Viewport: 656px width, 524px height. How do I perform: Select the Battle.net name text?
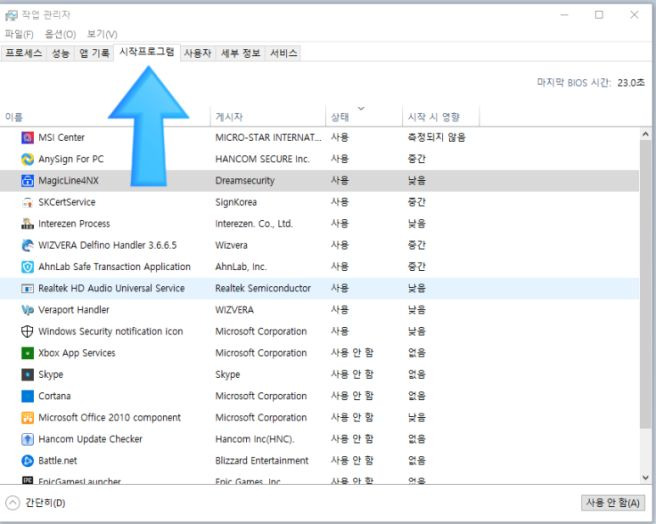tap(58, 461)
